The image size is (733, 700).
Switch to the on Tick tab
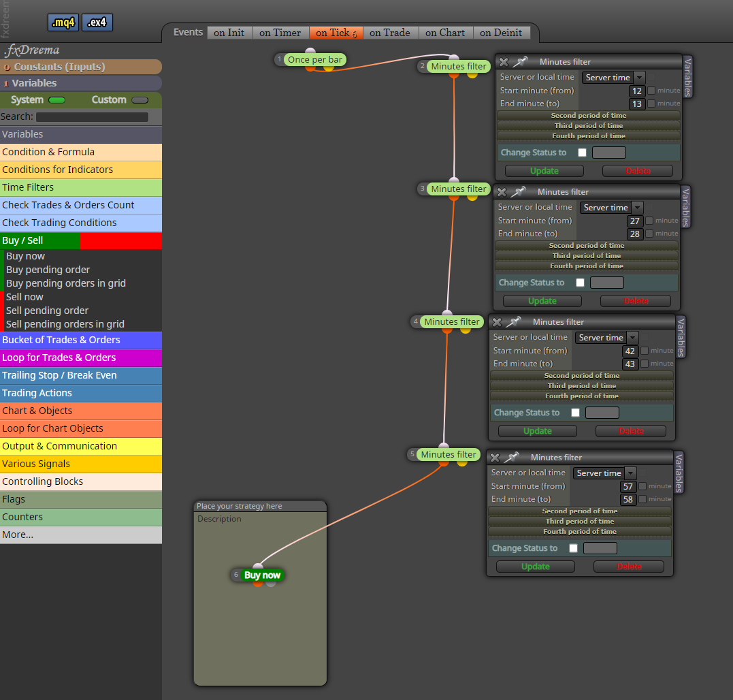pos(336,33)
